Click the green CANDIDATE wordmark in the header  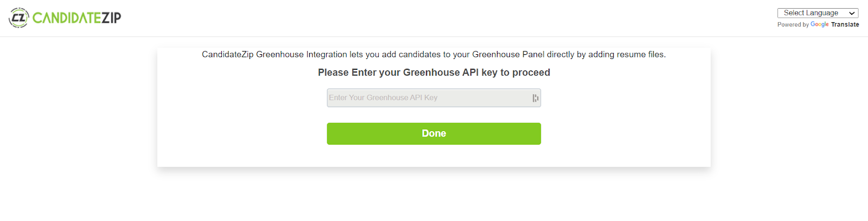click(66, 18)
